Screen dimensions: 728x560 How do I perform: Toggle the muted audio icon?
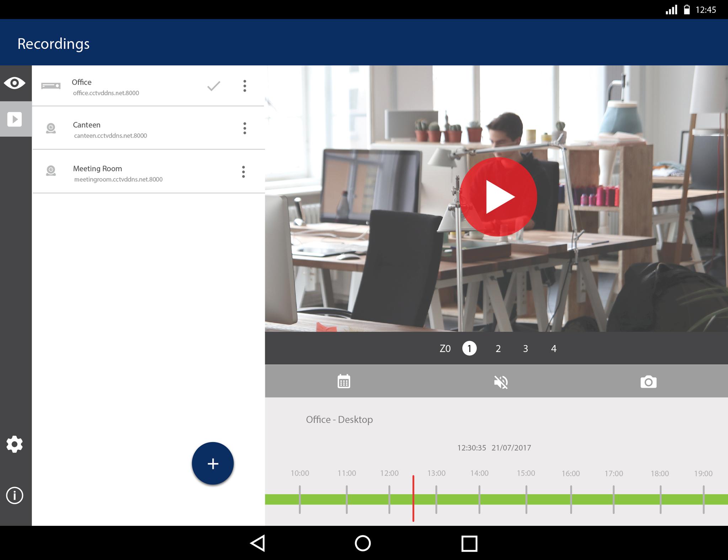point(501,382)
